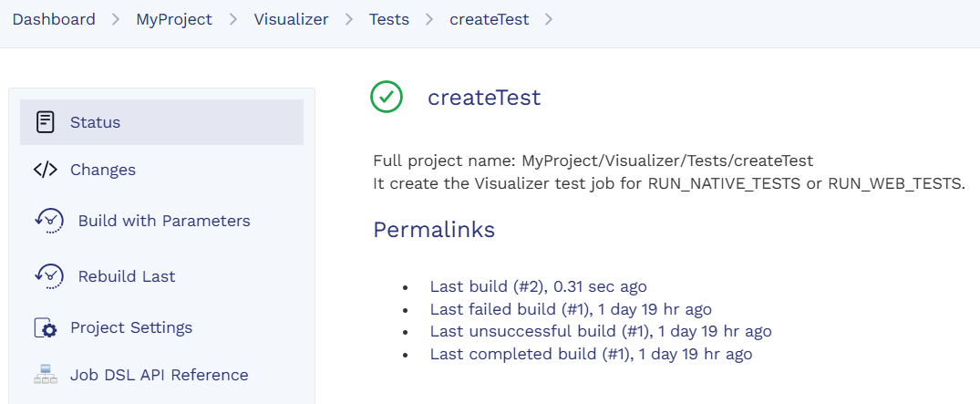Viewport: 980px width, 404px height.
Task: Click the Status document icon in sidebar
Action: coord(45,122)
